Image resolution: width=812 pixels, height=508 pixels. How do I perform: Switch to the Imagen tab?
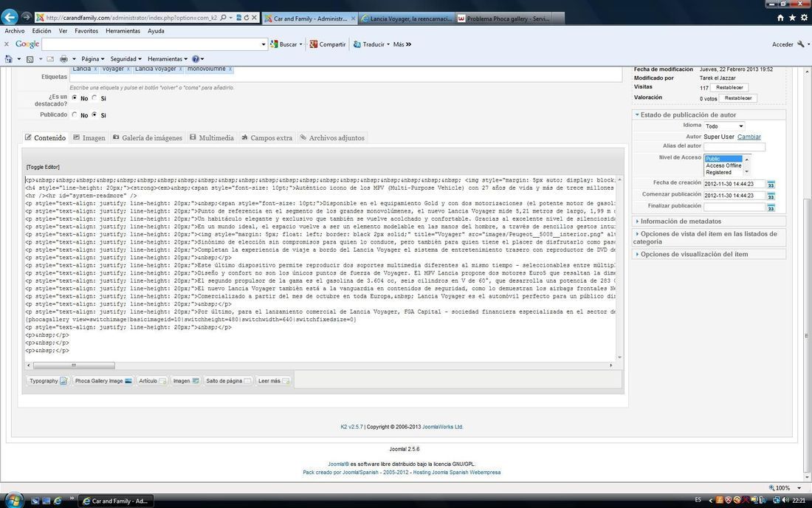(89, 138)
